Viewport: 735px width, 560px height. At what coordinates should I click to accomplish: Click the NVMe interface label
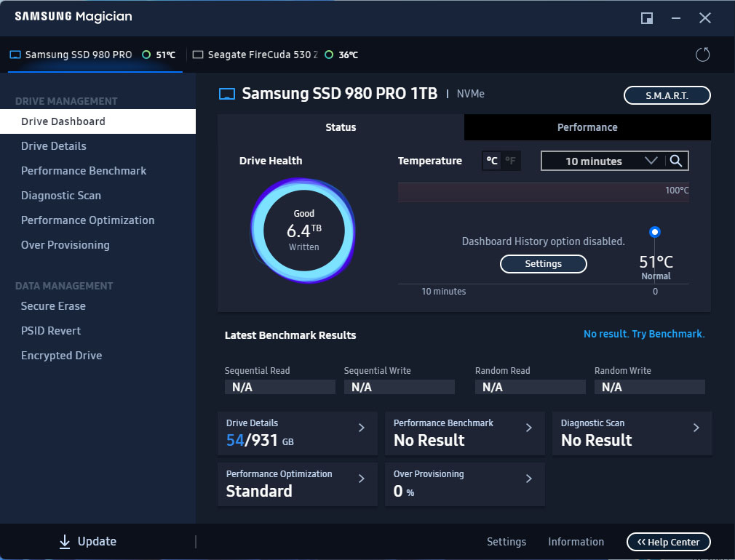pyautogui.click(x=471, y=95)
